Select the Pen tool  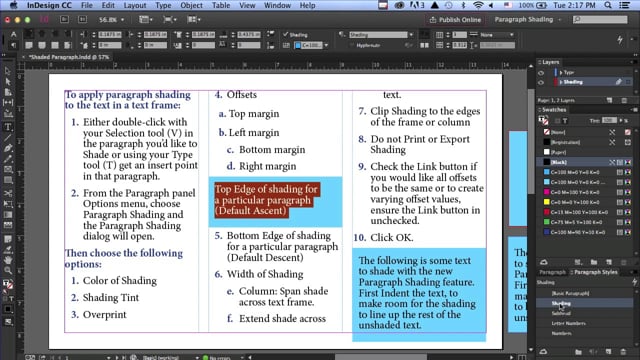[8, 149]
